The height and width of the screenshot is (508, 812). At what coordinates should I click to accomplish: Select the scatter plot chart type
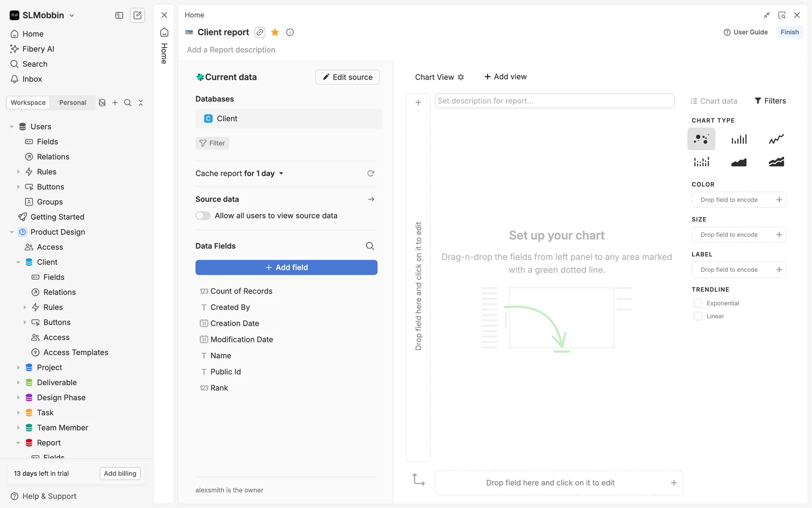click(x=701, y=139)
